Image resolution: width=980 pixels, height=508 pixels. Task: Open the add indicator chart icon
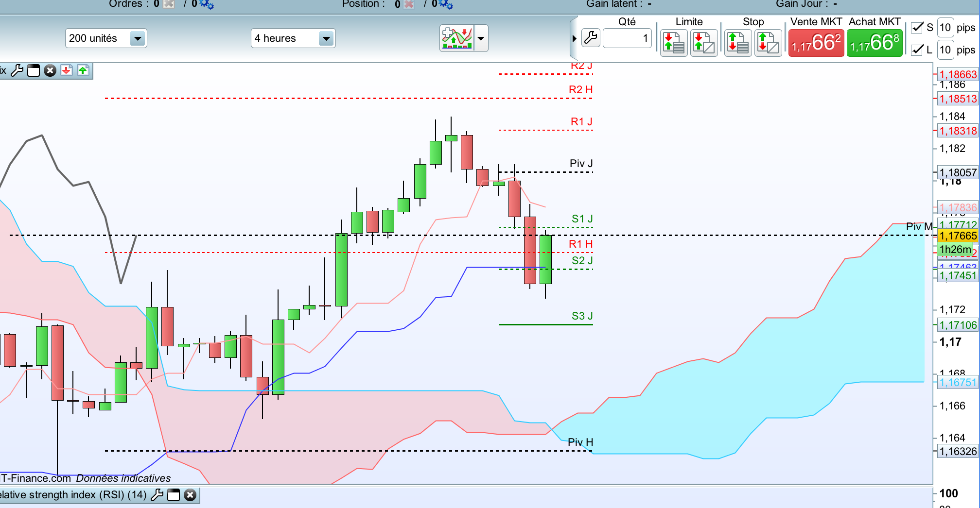(457, 38)
